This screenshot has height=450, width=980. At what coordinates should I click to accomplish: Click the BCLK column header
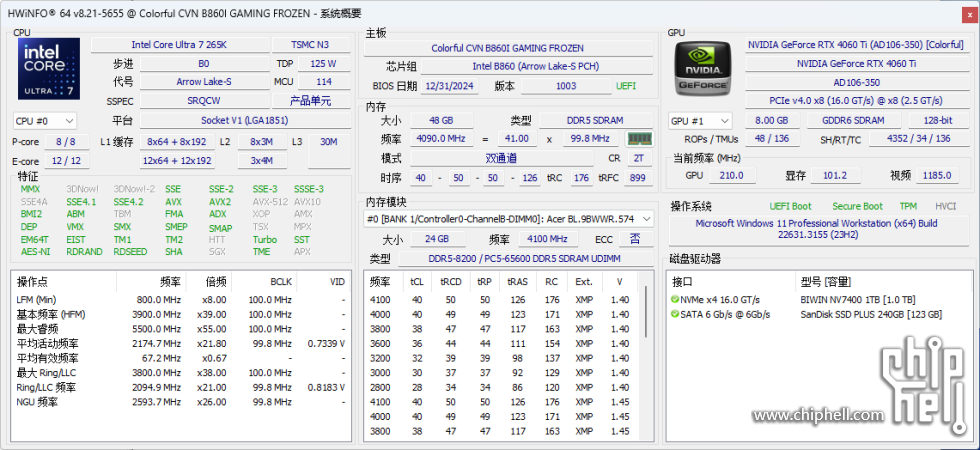tap(264, 282)
